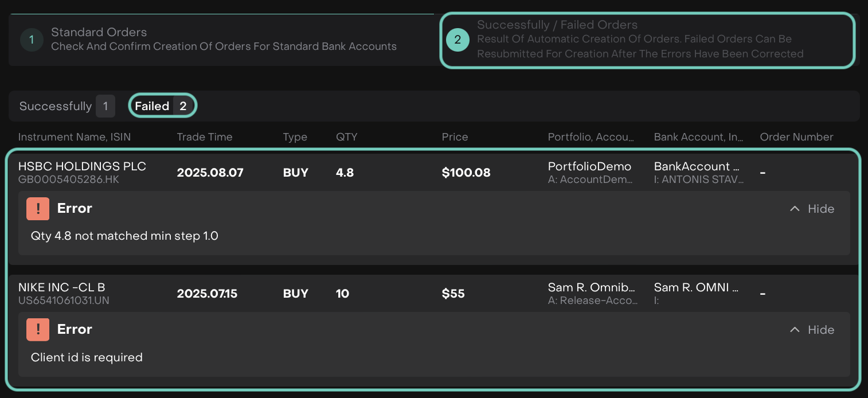This screenshot has width=868, height=398.
Task: Click the HSBC order error warning icon
Action: (38, 209)
